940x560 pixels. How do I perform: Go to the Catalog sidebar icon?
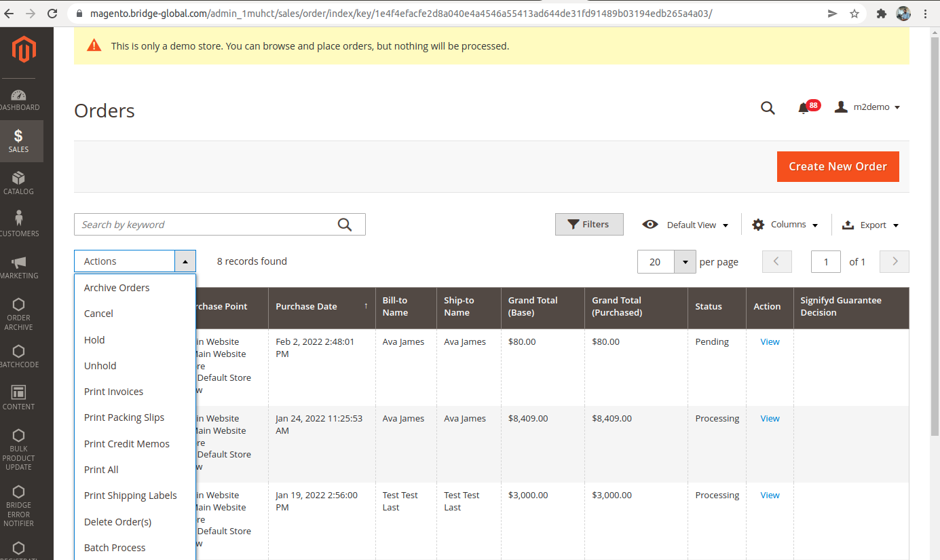click(18, 183)
